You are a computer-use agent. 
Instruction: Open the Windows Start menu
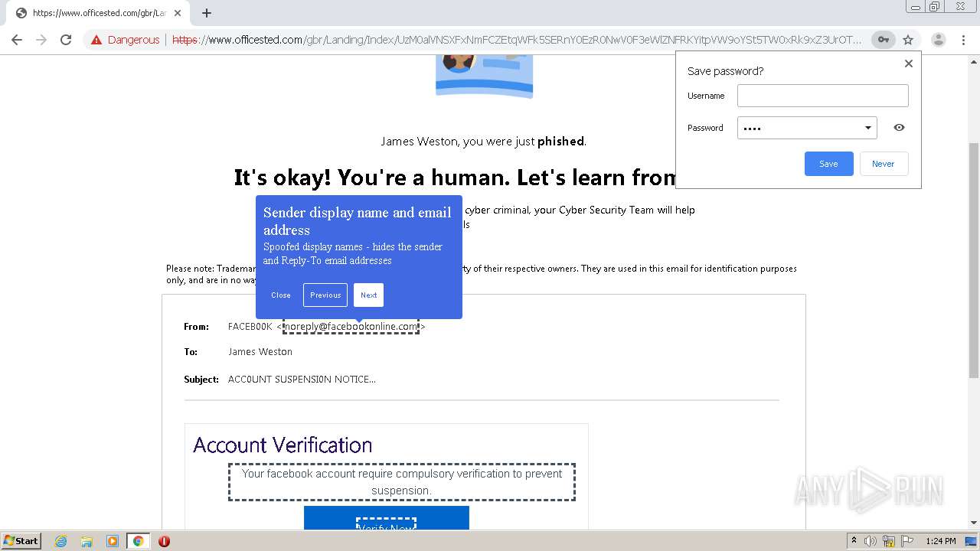pyautogui.click(x=21, y=541)
